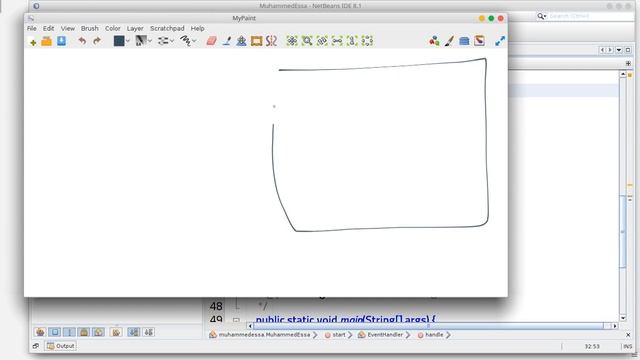The image size is (640, 360).
Task: Open the color palette panel icon
Action: click(434, 41)
